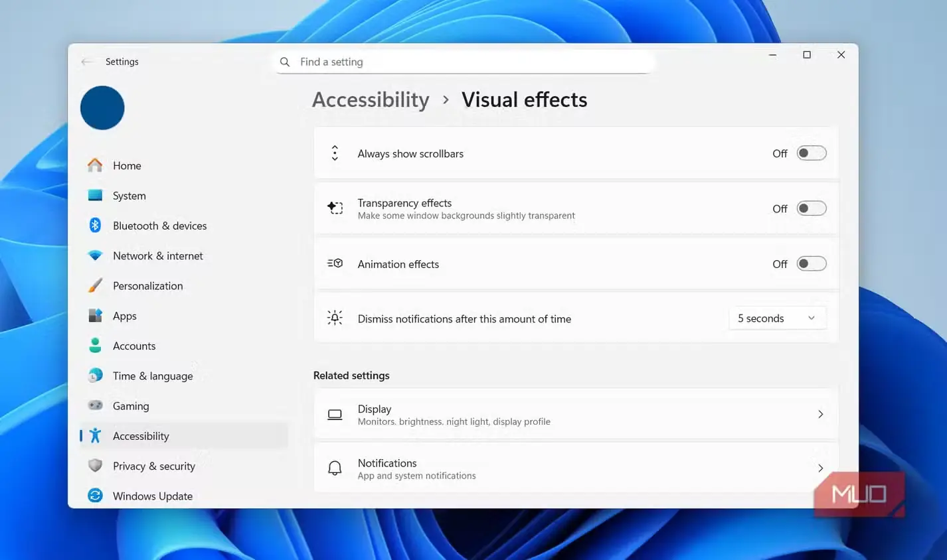Image resolution: width=947 pixels, height=560 pixels.
Task: Click the Animation effects label
Action: click(398, 264)
